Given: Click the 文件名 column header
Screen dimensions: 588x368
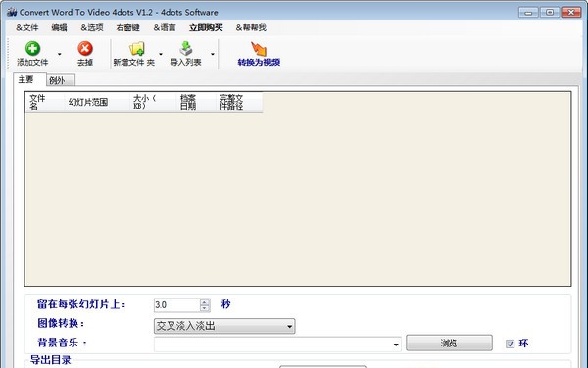Looking at the screenshot, I should click(x=45, y=102).
